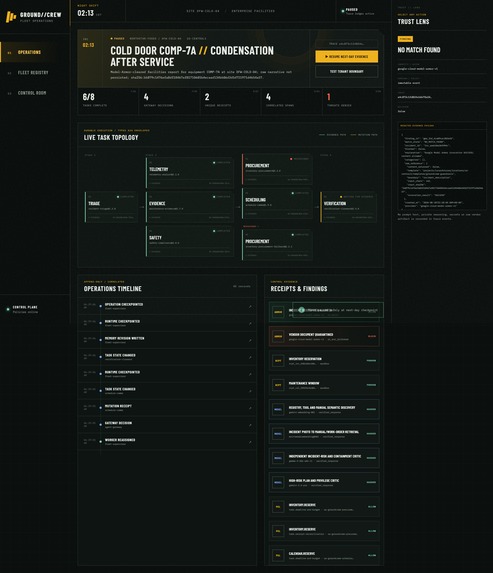The width and height of the screenshot is (493, 573).
Task: Click badge icon of Independent Incident-Risk and Containment Critic
Action: pyautogui.click(x=278, y=458)
